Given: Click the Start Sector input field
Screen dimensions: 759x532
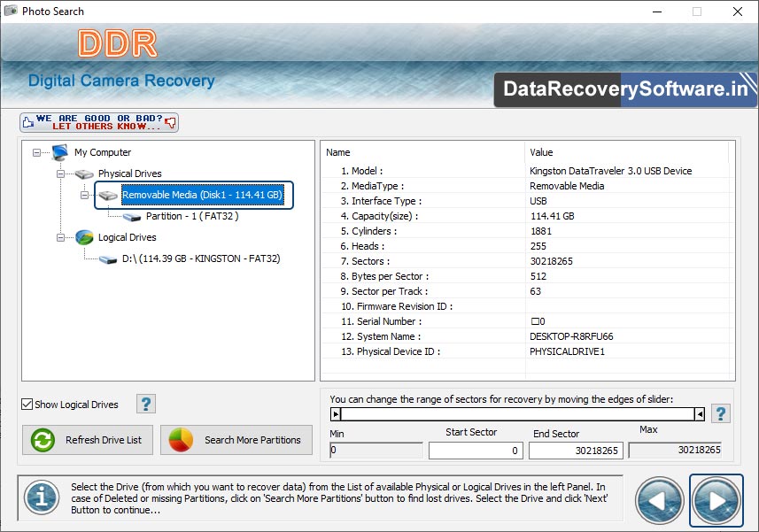Looking at the screenshot, I should click(476, 451).
